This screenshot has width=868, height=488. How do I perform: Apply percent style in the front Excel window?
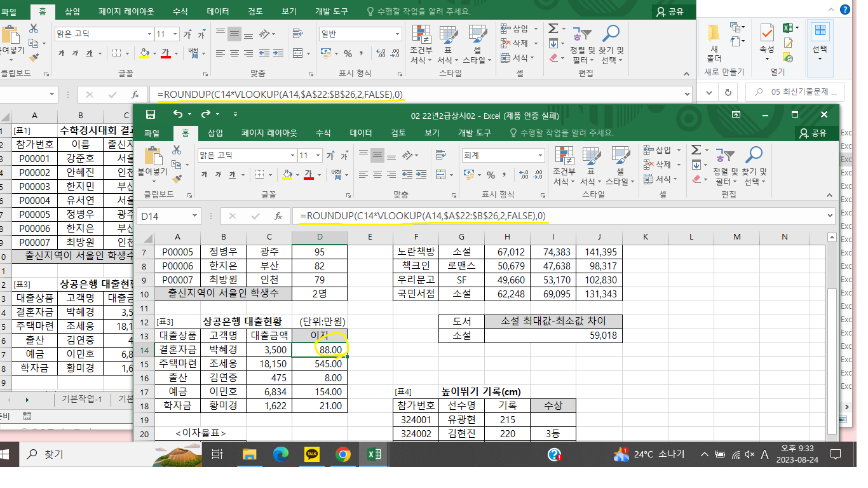[491, 175]
